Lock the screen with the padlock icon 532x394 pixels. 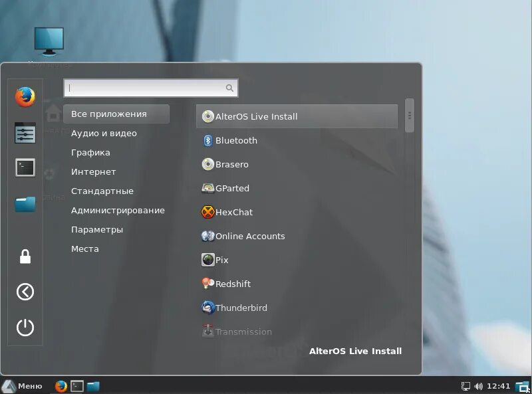point(25,256)
